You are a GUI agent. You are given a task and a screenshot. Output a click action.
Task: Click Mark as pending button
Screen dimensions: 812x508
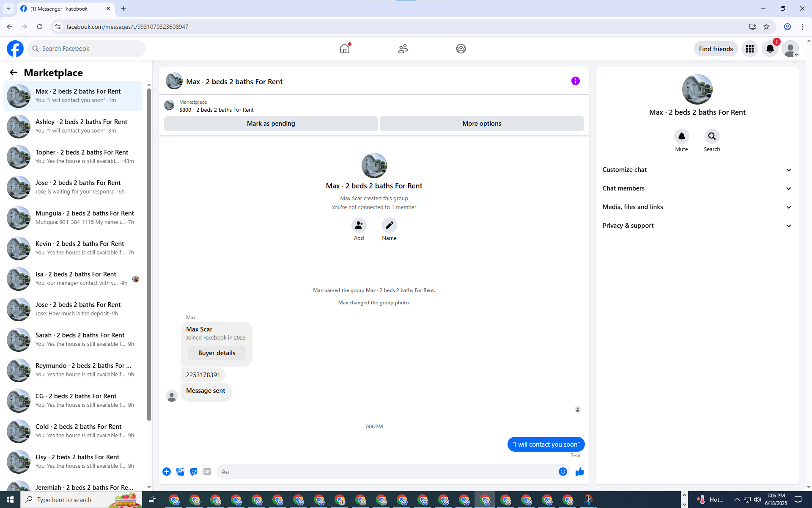tap(271, 124)
